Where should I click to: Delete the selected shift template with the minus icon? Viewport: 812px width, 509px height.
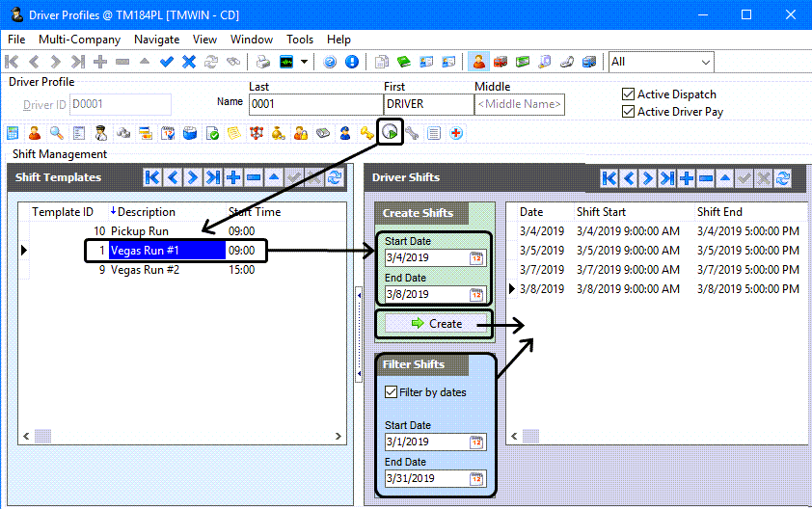click(x=254, y=177)
